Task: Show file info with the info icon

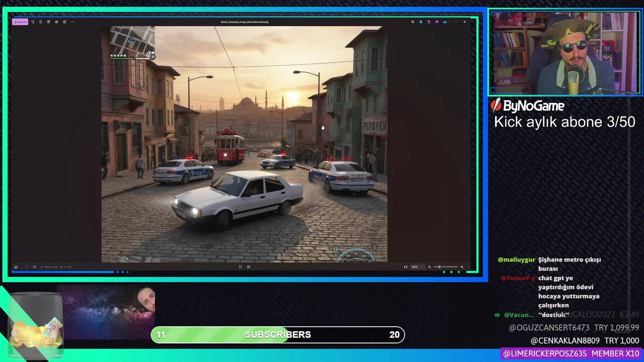Action: tap(34, 267)
